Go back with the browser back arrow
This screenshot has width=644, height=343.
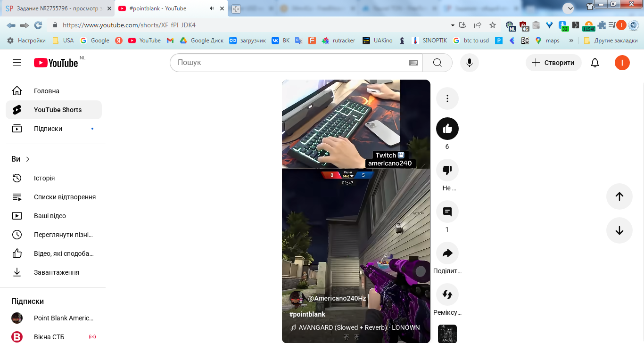tap(11, 25)
